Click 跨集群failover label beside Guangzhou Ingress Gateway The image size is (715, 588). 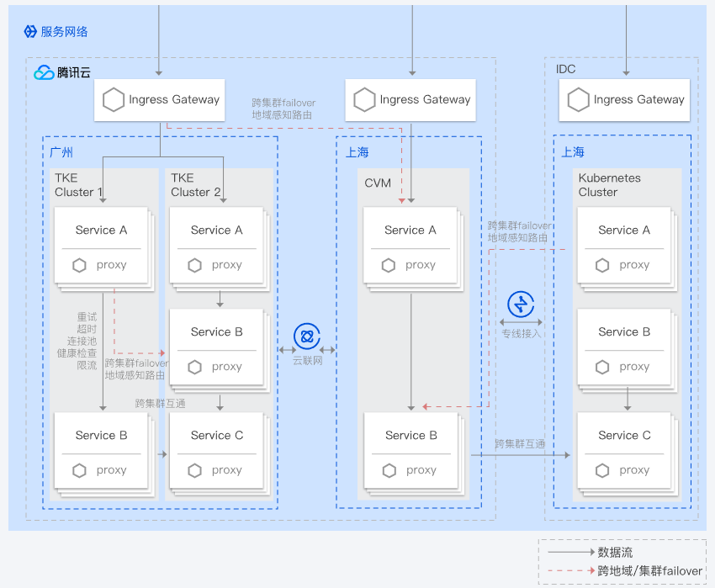point(283,103)
